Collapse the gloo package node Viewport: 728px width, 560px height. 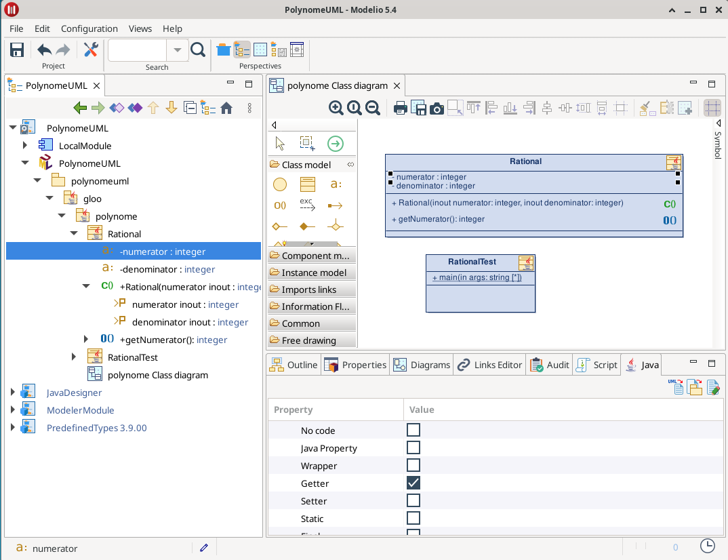tap(49, 198)
